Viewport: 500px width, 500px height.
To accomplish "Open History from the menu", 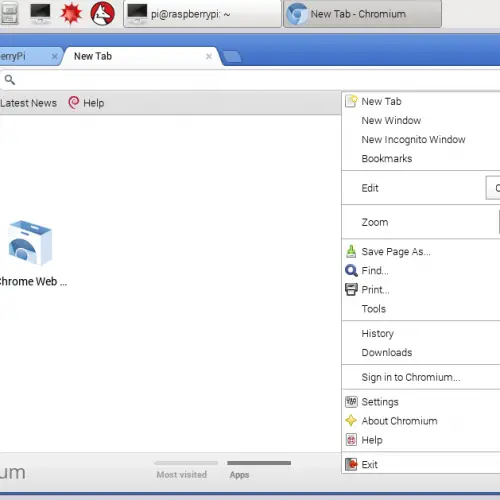I will pos(421,333).
